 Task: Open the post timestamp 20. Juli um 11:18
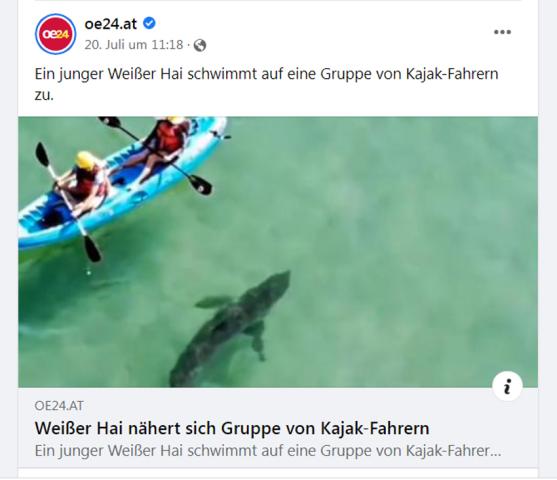134,45
